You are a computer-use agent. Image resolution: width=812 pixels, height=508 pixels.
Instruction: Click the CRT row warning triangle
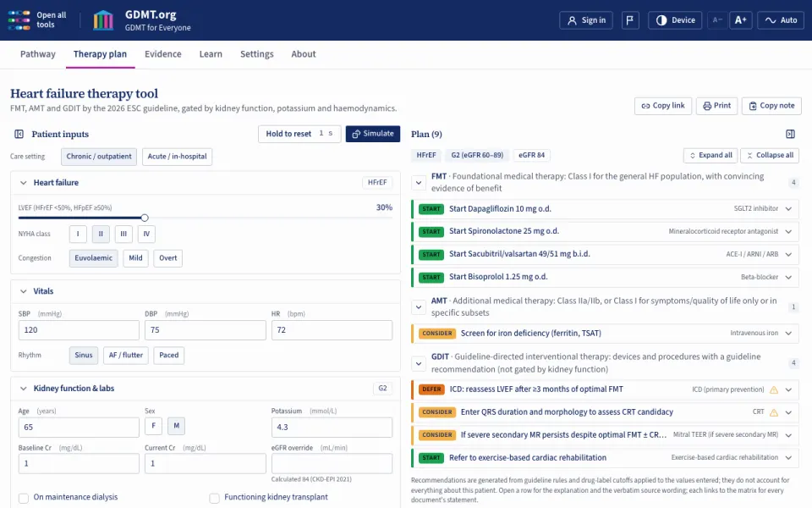point(774,412)
